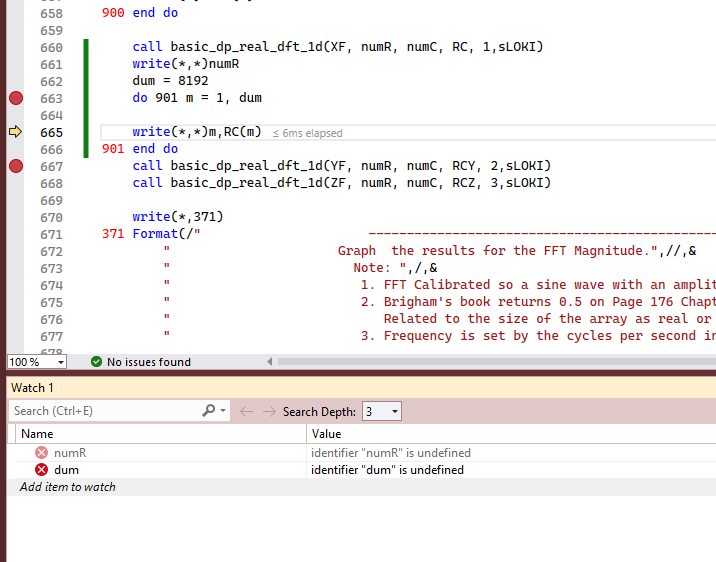The width and height of the screenshot is (716, 562).
Task: Click the call with XF on line 660
Action: 338,47
